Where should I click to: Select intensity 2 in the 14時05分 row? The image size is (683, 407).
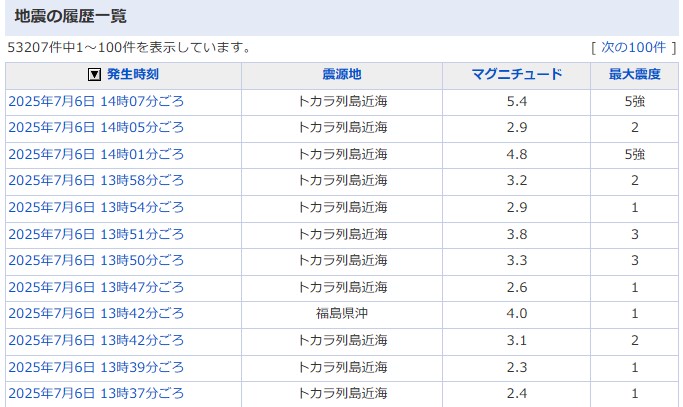[635, 128]
